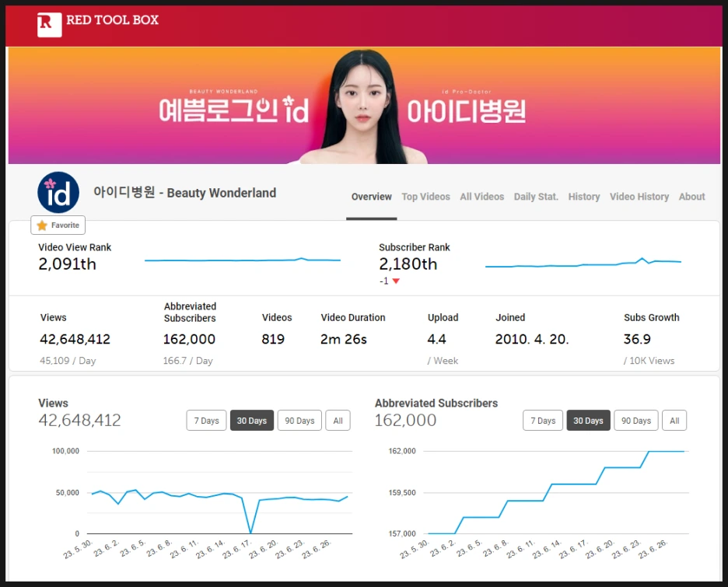Image resolution: width=728 pixels, height=587 pixels.
Task: Select 30 Days for Views chart
Action: pos(252,421)
